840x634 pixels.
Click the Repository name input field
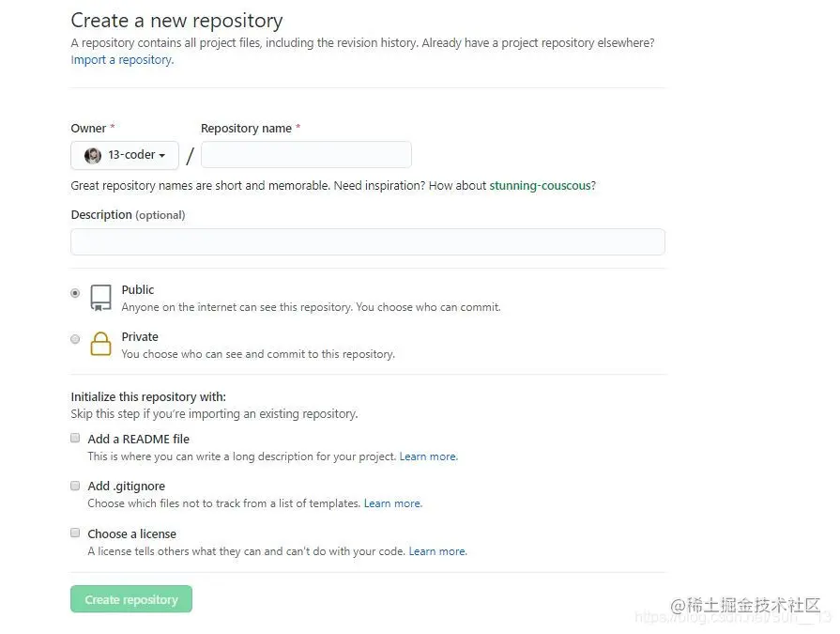point(306,155)
